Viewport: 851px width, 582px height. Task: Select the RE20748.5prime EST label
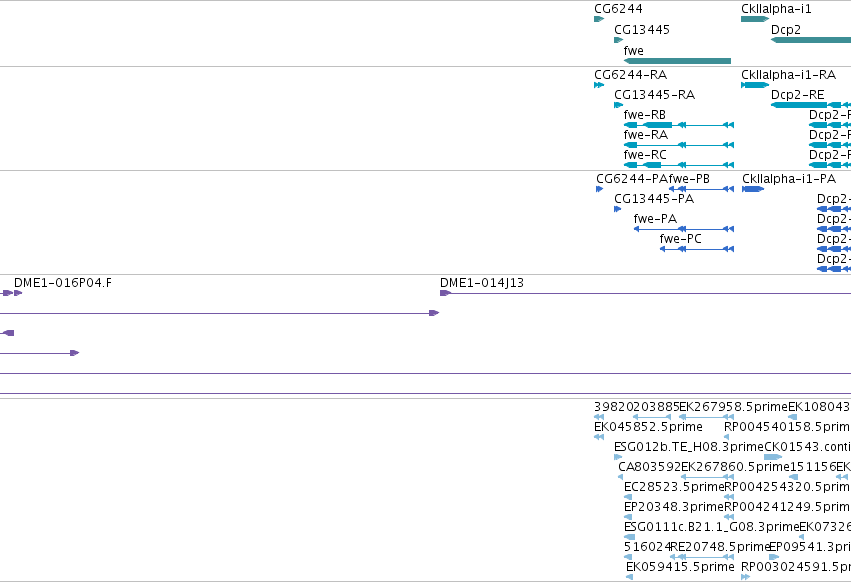(x=721, y=547)
